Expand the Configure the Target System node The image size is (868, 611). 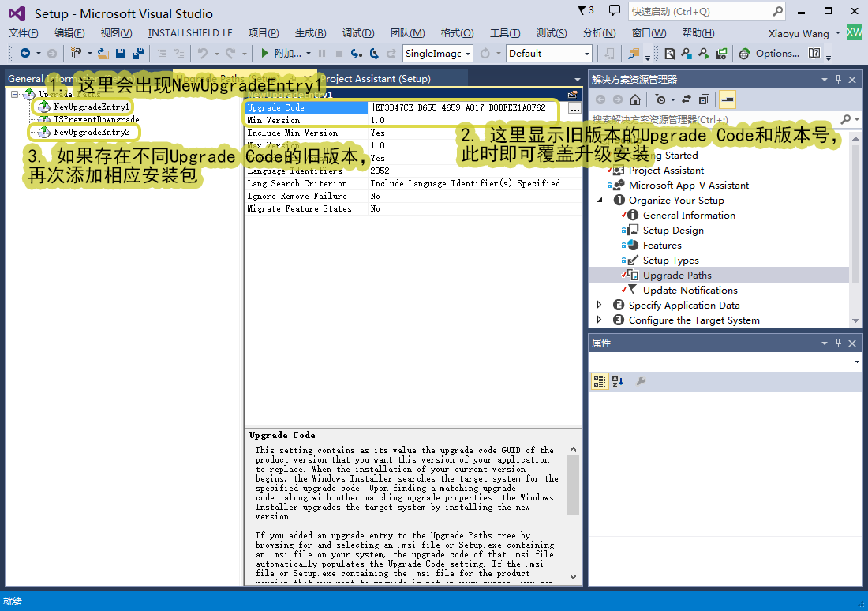click(x=599, y=320)
